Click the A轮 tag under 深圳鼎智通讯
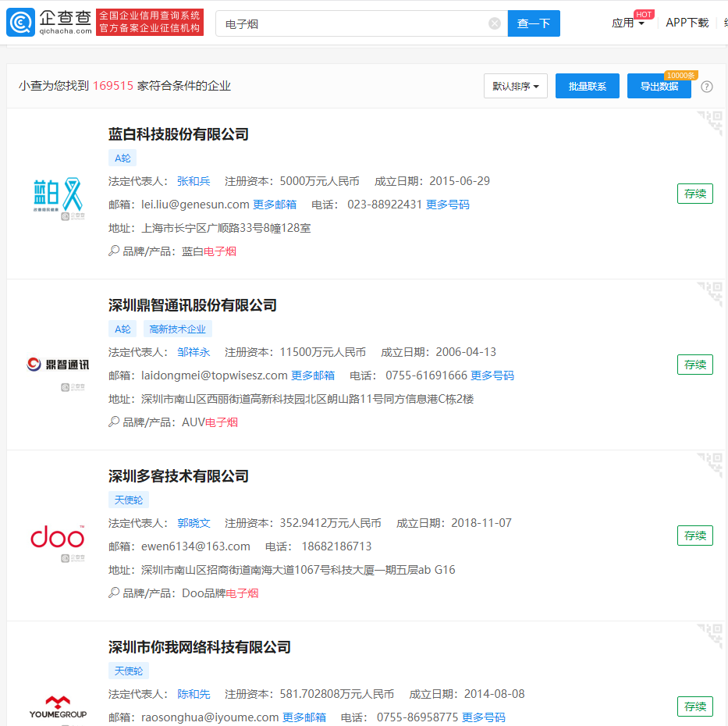Image resolution: width=728 pixels, height=726 pixels. click(x=123, y=329)
